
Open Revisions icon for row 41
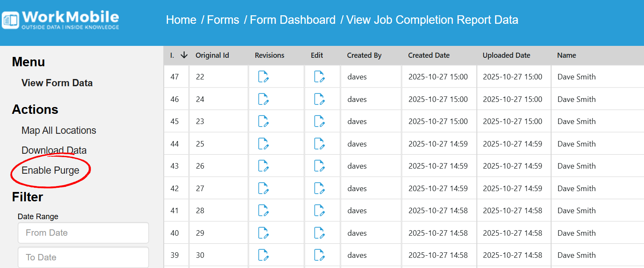pos(263,211)
